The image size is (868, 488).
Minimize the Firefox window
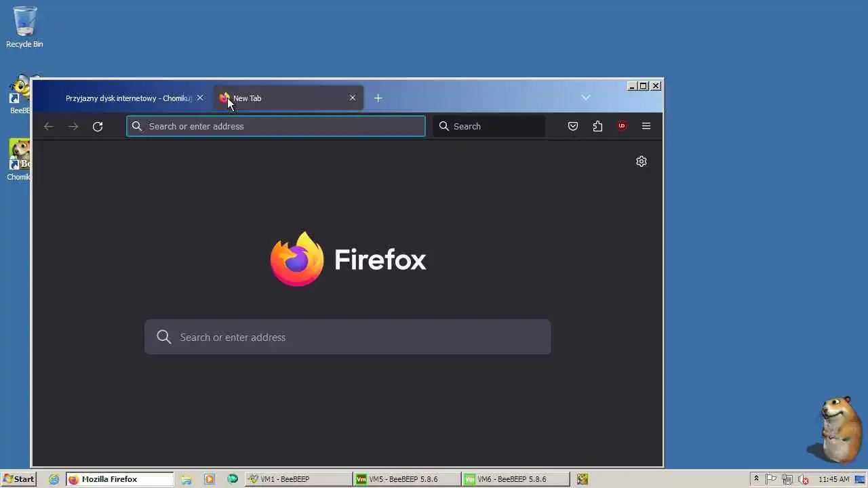(x=632, y=86)
